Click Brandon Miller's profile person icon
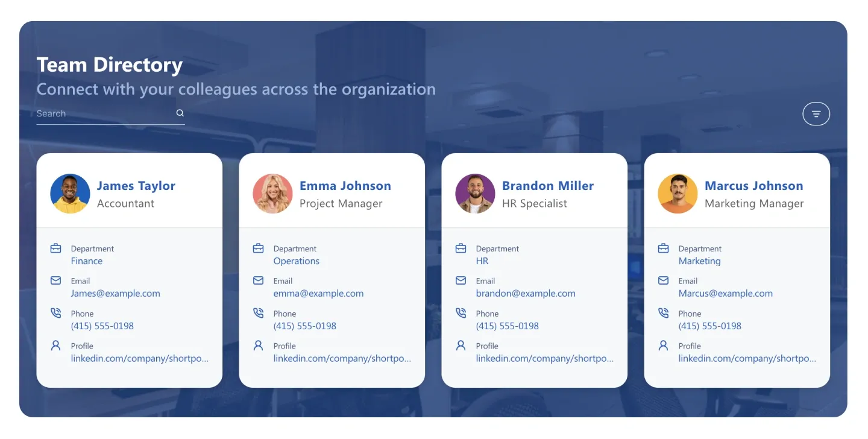The height and width of the screenshot is (439, 868). [461, 346]
